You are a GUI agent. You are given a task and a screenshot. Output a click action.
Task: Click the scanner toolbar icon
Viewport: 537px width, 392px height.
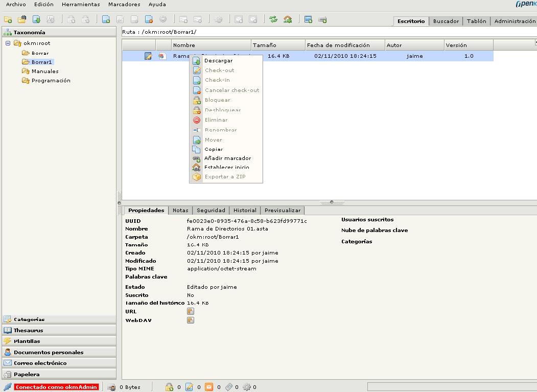pyautogui.click(x=322, y=19)
